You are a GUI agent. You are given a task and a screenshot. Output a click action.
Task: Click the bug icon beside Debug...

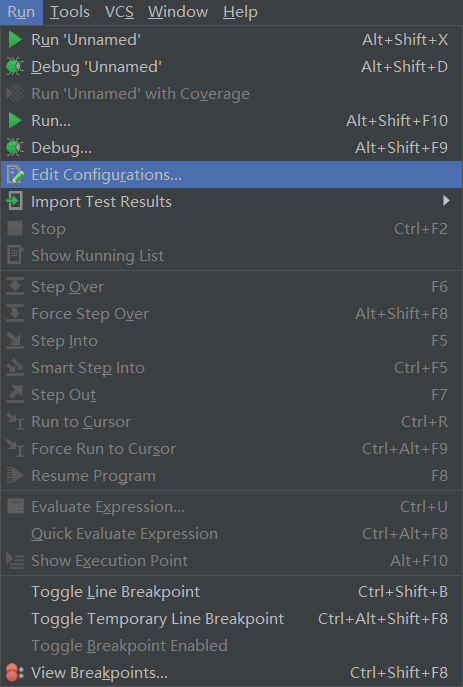coord(15,148)
